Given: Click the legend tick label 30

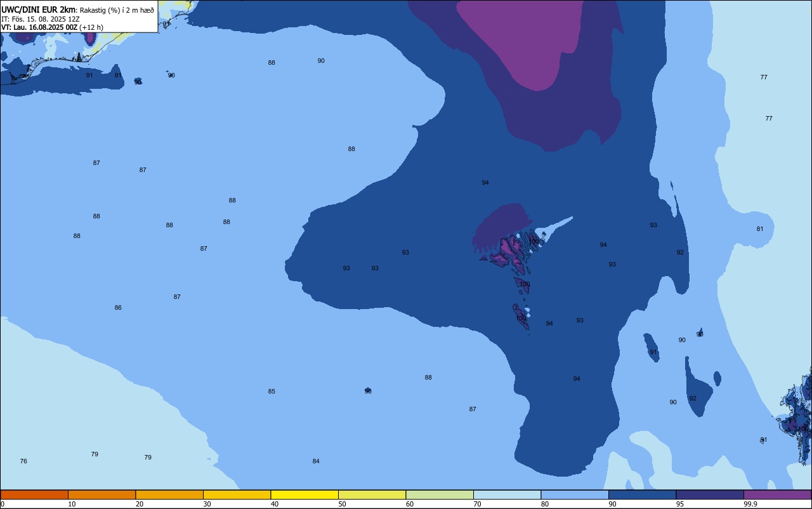Looking at the screenshot, I should coord(207,504).
